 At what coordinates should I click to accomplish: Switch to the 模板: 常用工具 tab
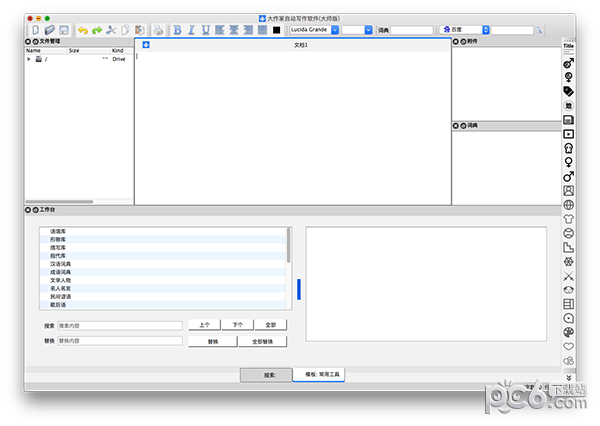click(319, 374)
